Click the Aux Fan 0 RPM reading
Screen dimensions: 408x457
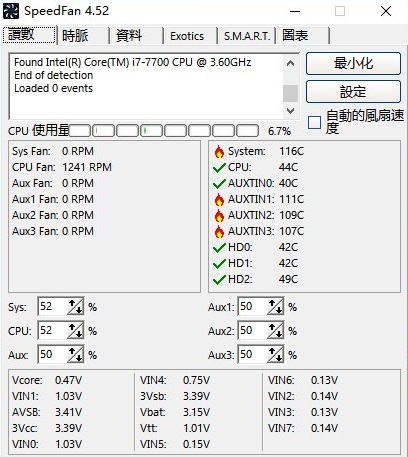53,183
